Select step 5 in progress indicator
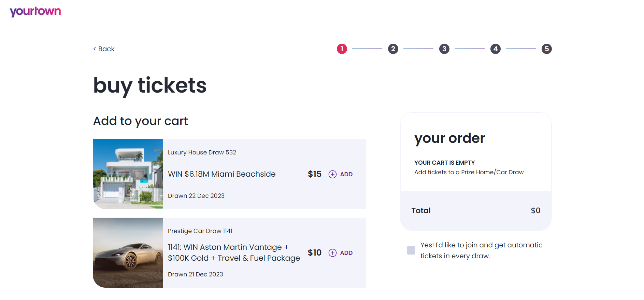 (x=546, y=49)
